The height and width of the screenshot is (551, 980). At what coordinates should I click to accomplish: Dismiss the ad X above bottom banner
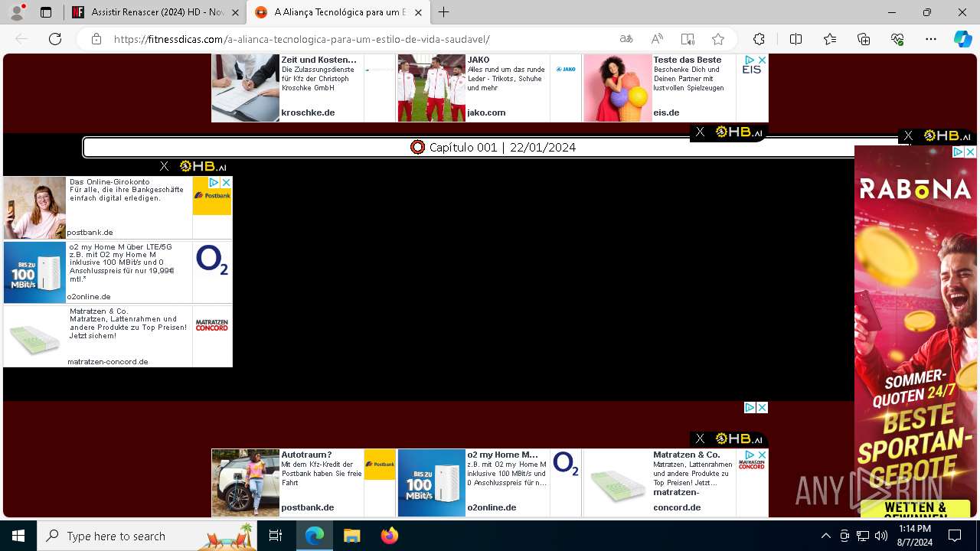[x=762, y=408]
